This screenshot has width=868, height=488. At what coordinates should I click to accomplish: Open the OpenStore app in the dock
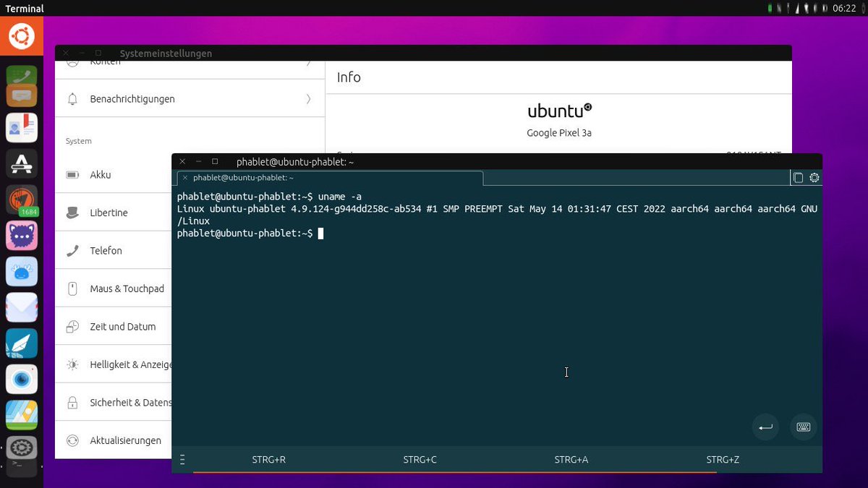(22, 164)
